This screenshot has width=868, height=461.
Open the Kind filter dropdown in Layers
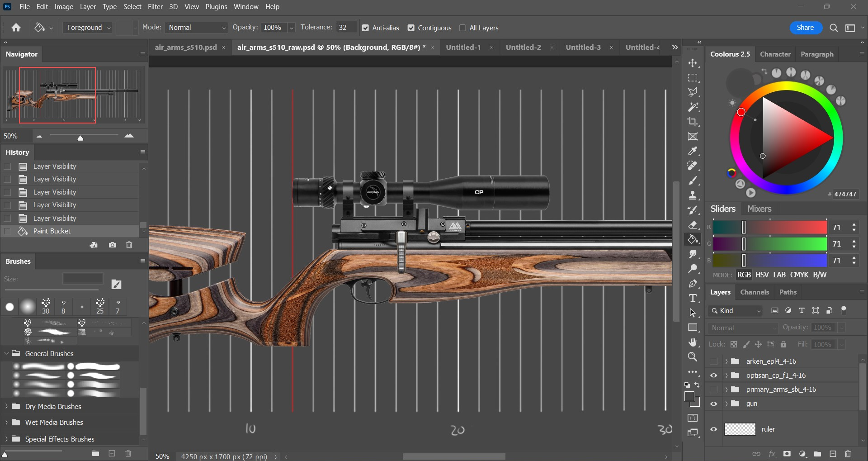736,311
